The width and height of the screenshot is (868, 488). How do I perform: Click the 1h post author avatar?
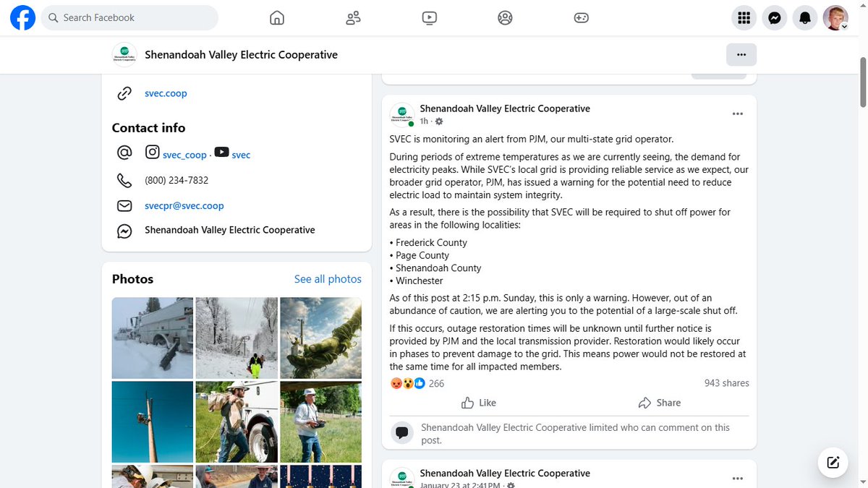click(402, 114)
